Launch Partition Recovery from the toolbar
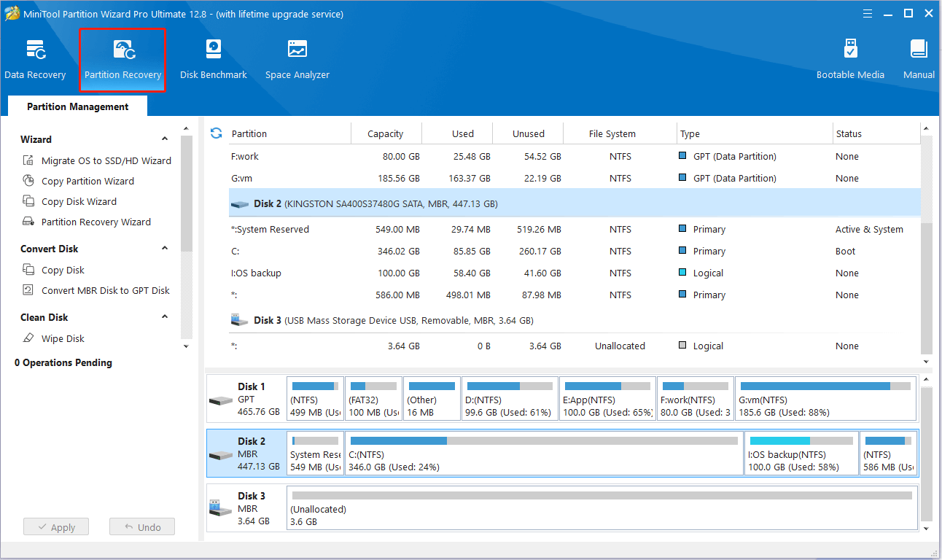This screenshot has width=942, height=560. point(122,60)
